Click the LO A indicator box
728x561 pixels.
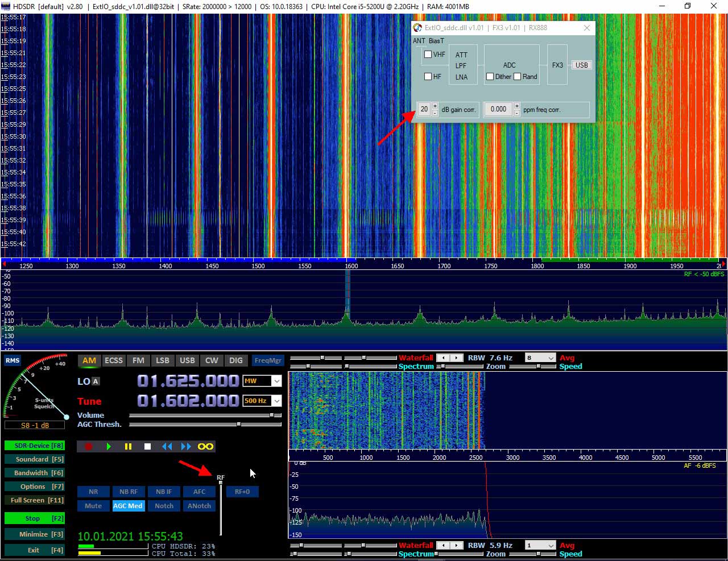pos(96,381)
